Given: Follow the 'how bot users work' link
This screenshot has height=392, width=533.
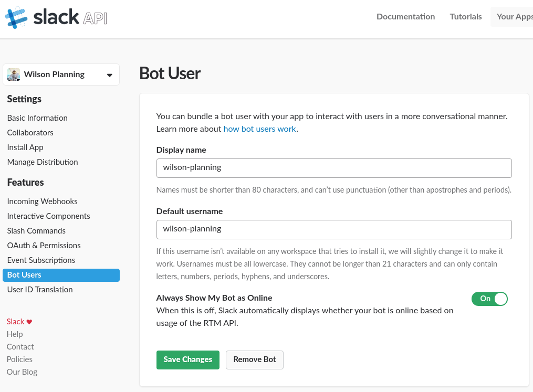Looking at the screenshot, I should point(259,129).
